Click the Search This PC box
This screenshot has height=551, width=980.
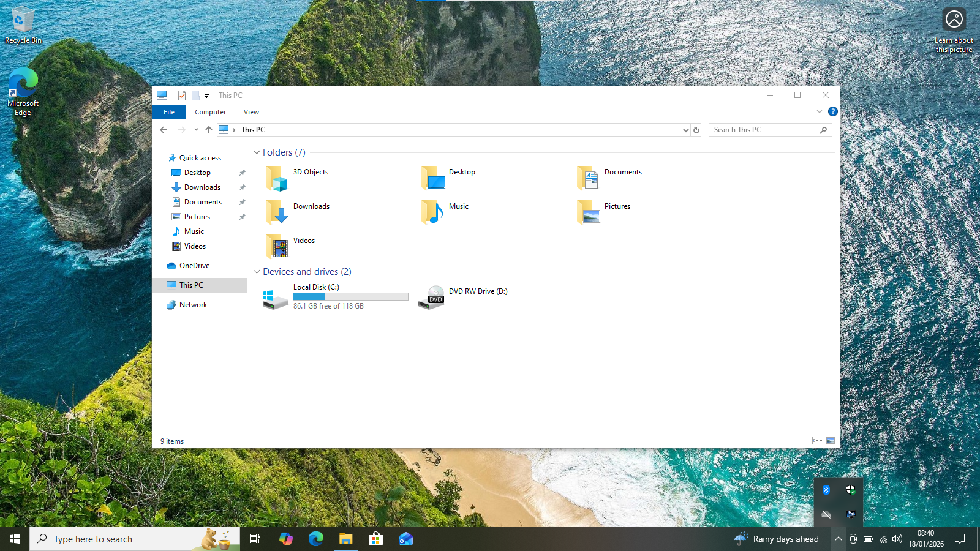[764, 130]
